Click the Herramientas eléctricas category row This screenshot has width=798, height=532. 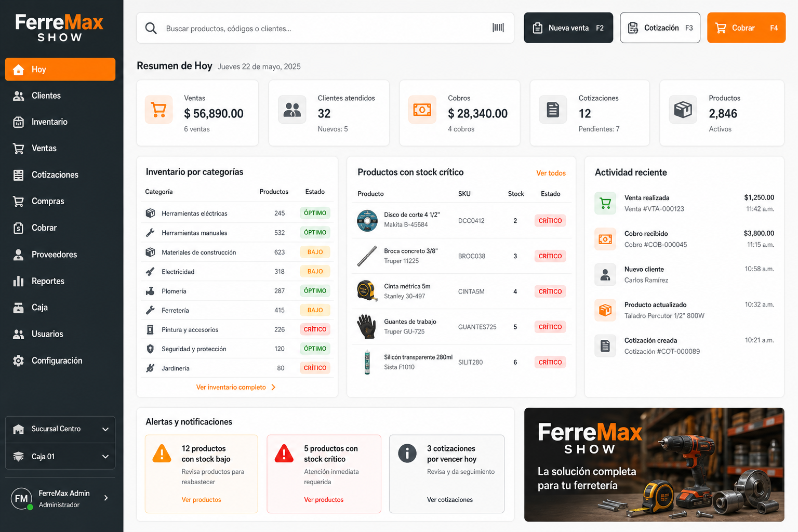(x=237, y=213)
